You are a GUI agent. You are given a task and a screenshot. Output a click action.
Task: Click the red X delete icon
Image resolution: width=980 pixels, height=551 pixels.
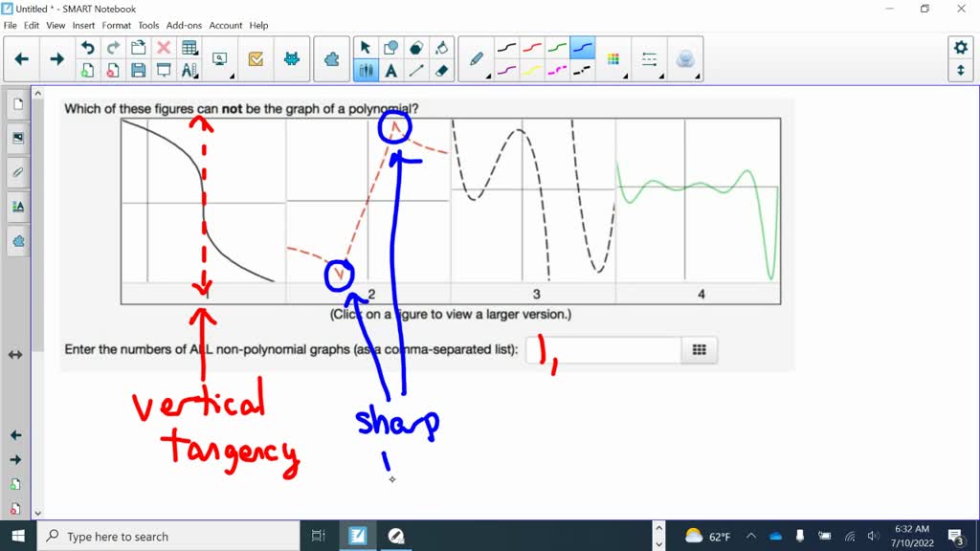pos(164,48)
